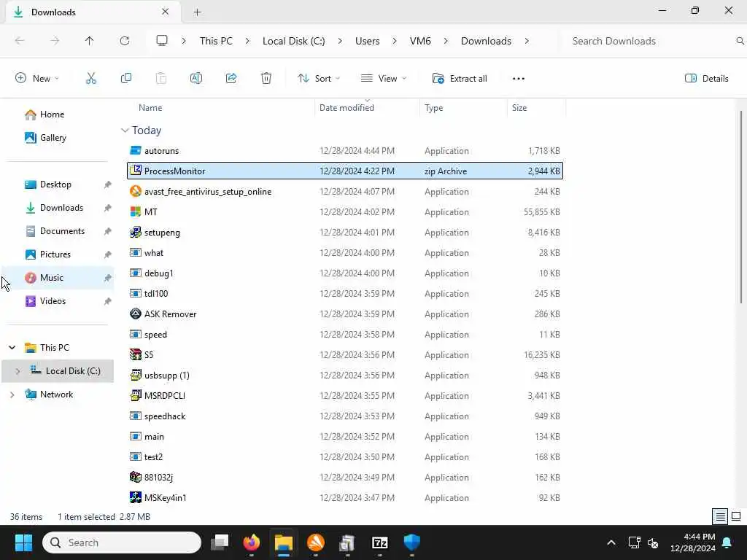Navigate to Local Disk (C:) breadcrumb

294,41
